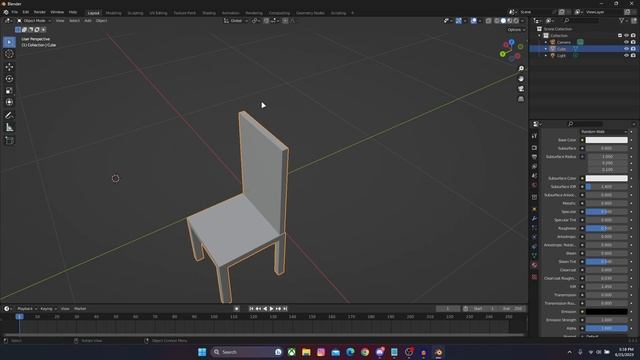640x360 pixels.
Task: Collapse the Cube item in outliner
Action: point(546,49)
